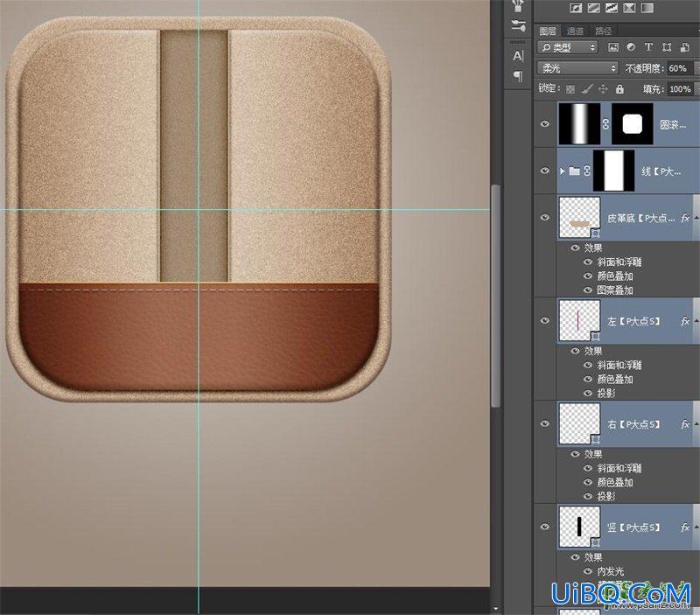Click the fx icon on the 竖【P大点S】 layer
The height and width of the screenshot is (615, 700).
coord(685,528)
